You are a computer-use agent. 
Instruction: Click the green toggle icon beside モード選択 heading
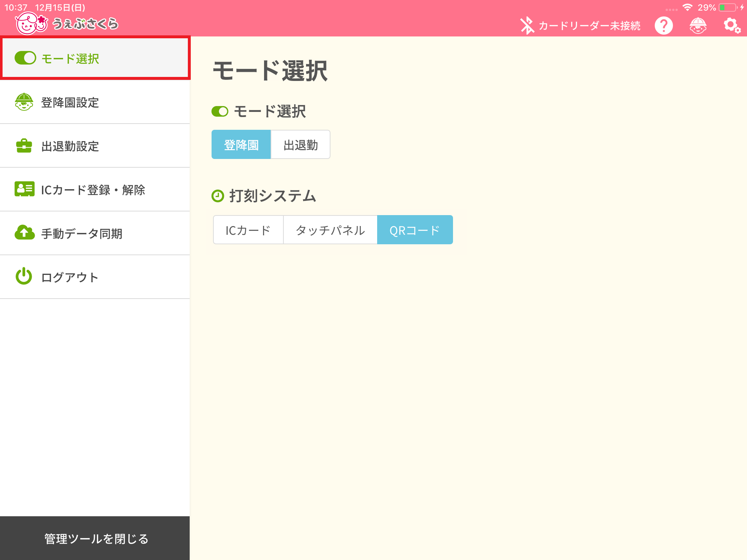pyautogui.click(x=220, y=111)
